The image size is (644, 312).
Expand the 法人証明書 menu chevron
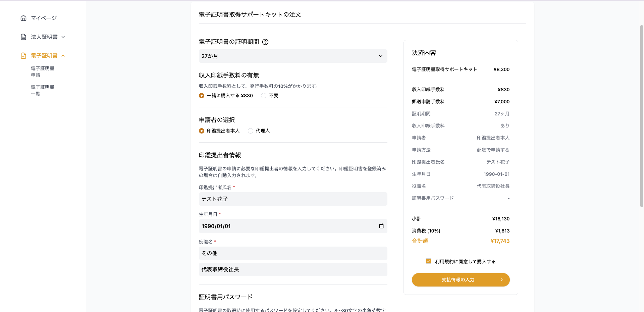tap(63, 37)
